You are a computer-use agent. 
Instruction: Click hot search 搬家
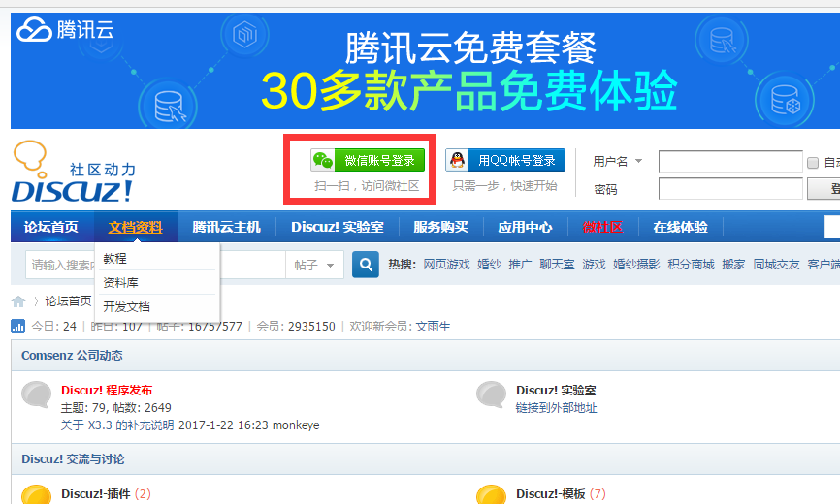[x=733, y=265]
